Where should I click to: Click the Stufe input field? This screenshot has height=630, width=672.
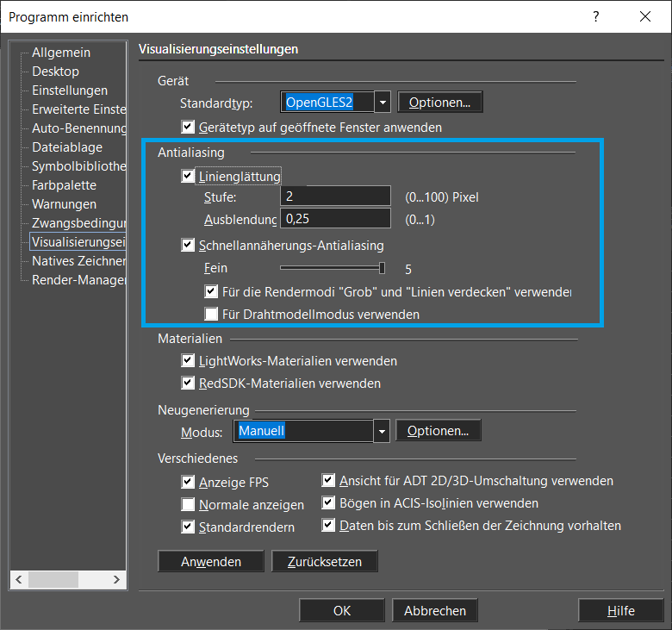tap(335, 196)
